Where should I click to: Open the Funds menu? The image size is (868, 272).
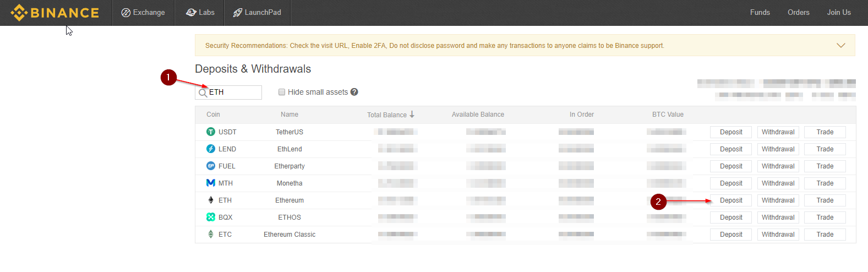pyautogui.click(x=760, y=12)
